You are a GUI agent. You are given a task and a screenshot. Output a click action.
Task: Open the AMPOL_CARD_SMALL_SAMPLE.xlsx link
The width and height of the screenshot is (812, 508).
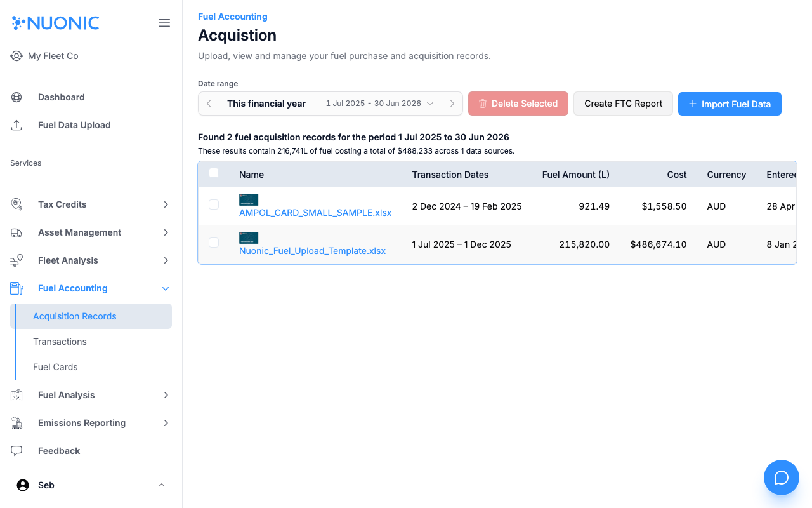tap(315, 213)
